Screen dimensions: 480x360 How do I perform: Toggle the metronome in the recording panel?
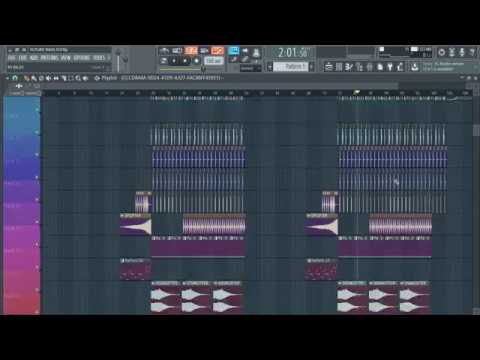164,51
